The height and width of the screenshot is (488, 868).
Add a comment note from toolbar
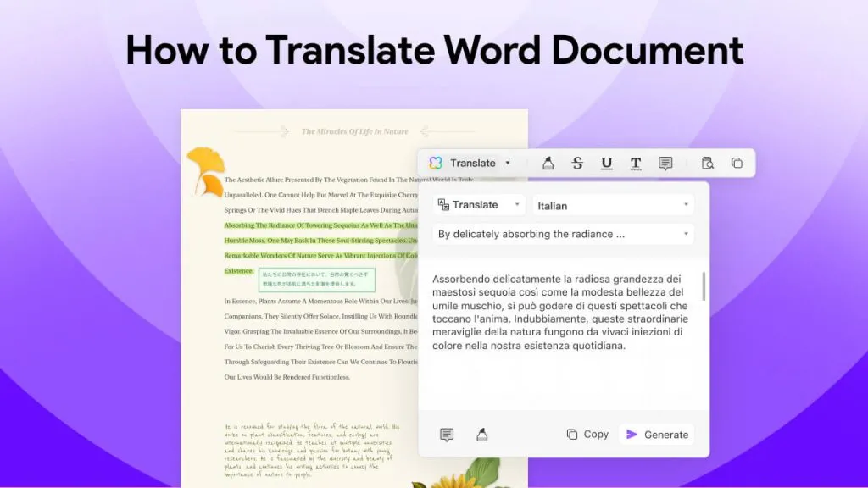click(665, 164)
